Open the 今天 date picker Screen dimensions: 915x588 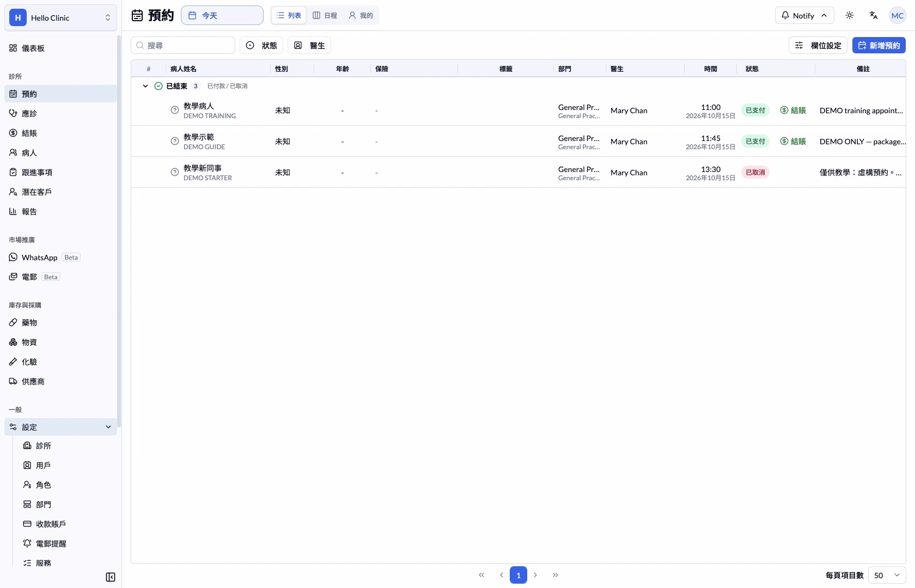(x=222, y=15)
